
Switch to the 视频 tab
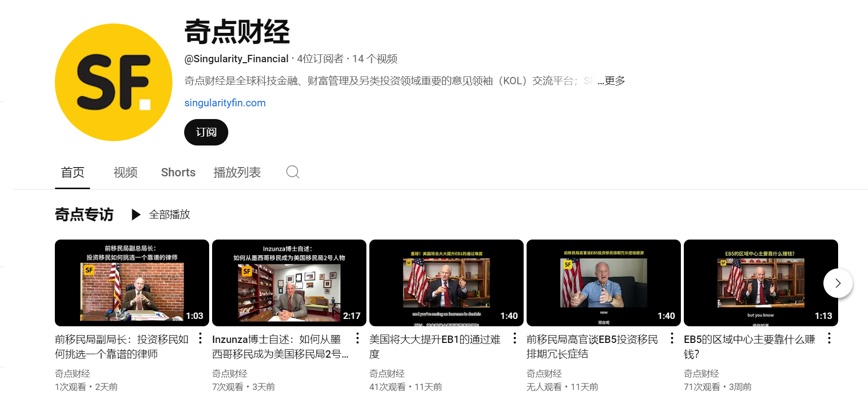coord(125,172)
